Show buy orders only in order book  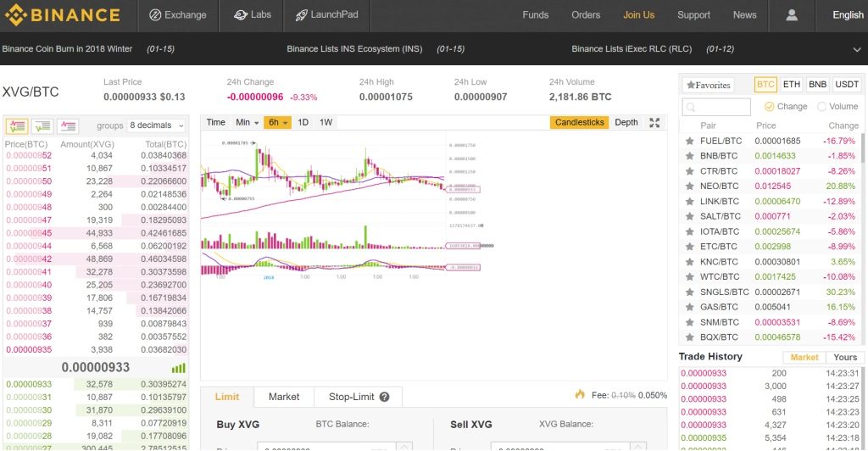click(x=42, y=126)
